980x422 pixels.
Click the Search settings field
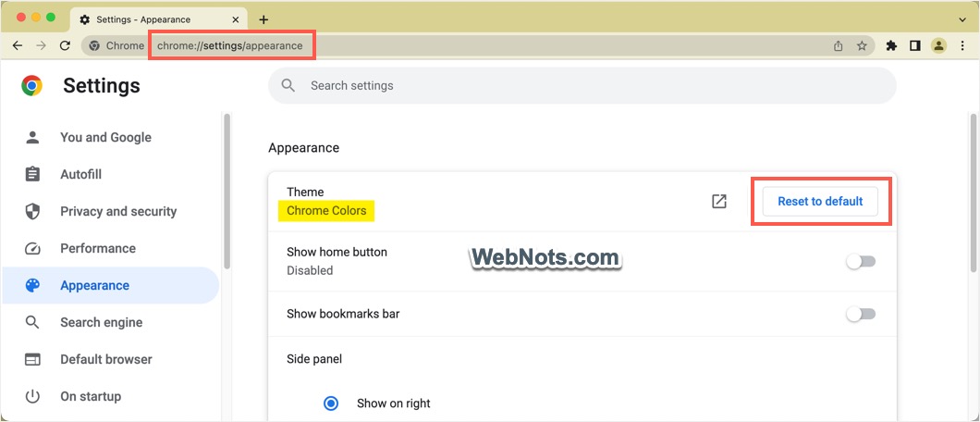[582, 85]
